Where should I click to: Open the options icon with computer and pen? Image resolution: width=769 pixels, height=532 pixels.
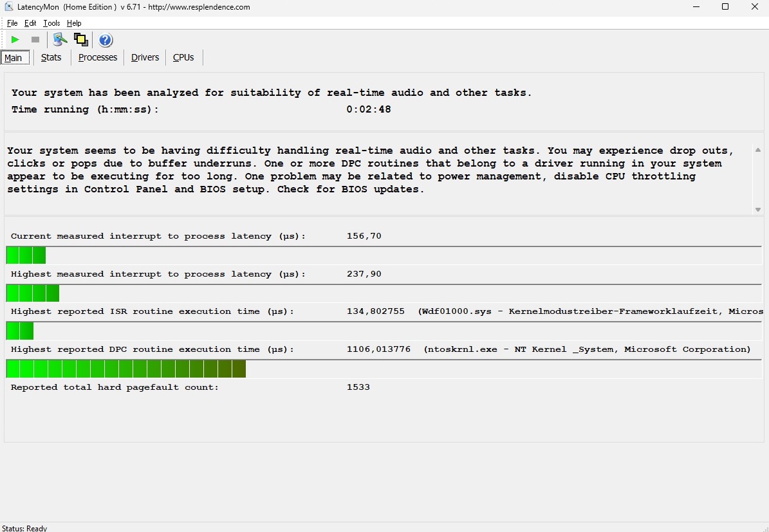[60, 40]
